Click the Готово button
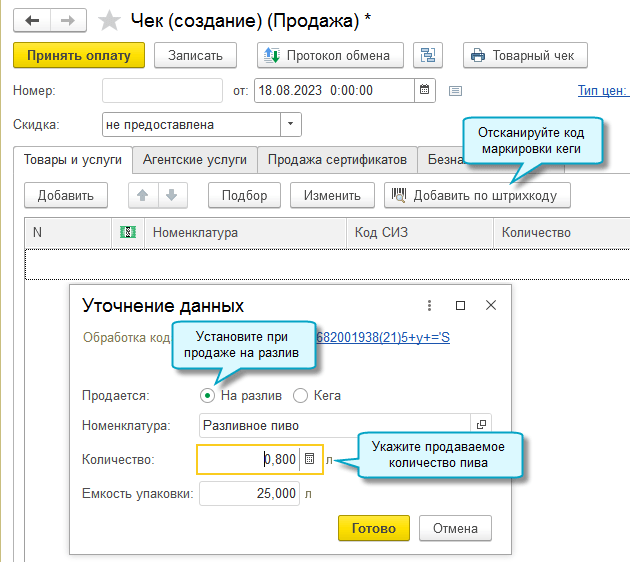The image size is (630, 562). click(x=373, y=528)
